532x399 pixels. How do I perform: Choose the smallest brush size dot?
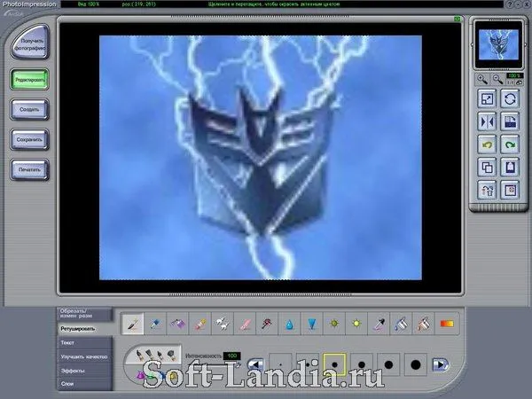tap(280, 364)
